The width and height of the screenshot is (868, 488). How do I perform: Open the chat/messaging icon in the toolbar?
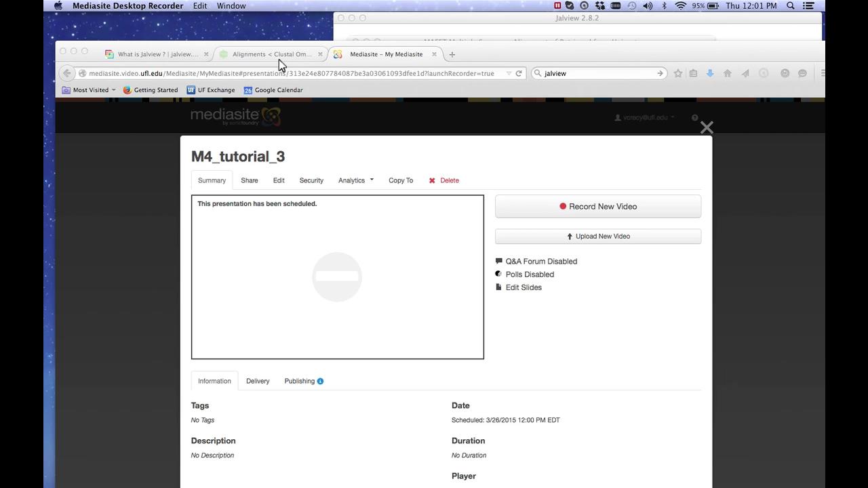[802, 73]
